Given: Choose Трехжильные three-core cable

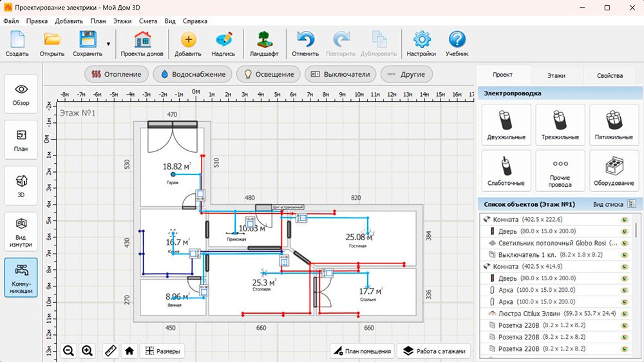Looking at the screenshot, I should pos(560,124).
